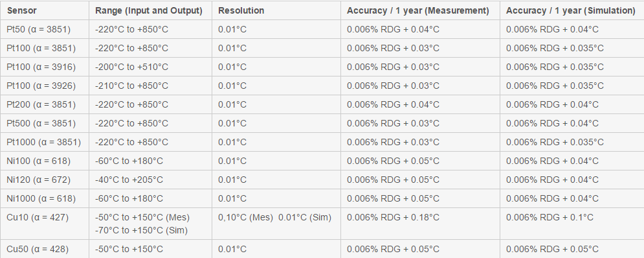Select the Ni120 (α = 672) cell

point(39,180)
